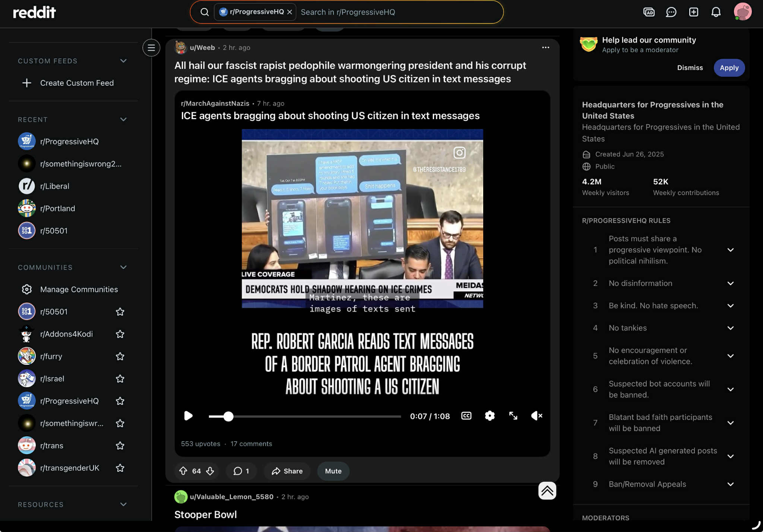Toggle closed captions on the video

click(x=466, y=416)
